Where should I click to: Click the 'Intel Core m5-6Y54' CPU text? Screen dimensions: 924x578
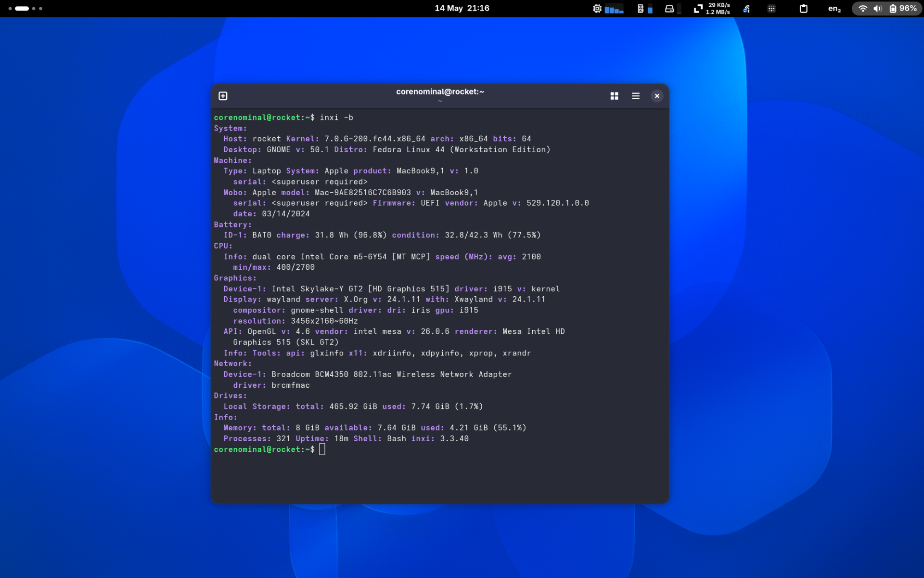click(344, 257)
